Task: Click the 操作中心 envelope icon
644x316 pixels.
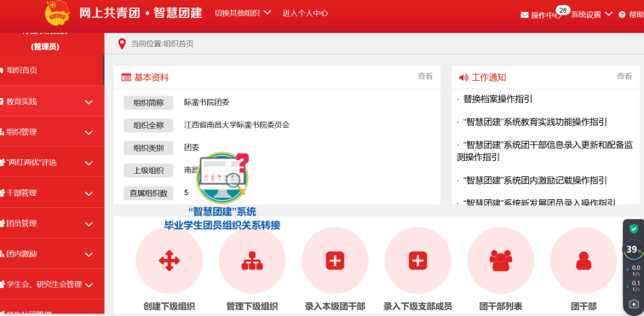Action: coord(525,15)
